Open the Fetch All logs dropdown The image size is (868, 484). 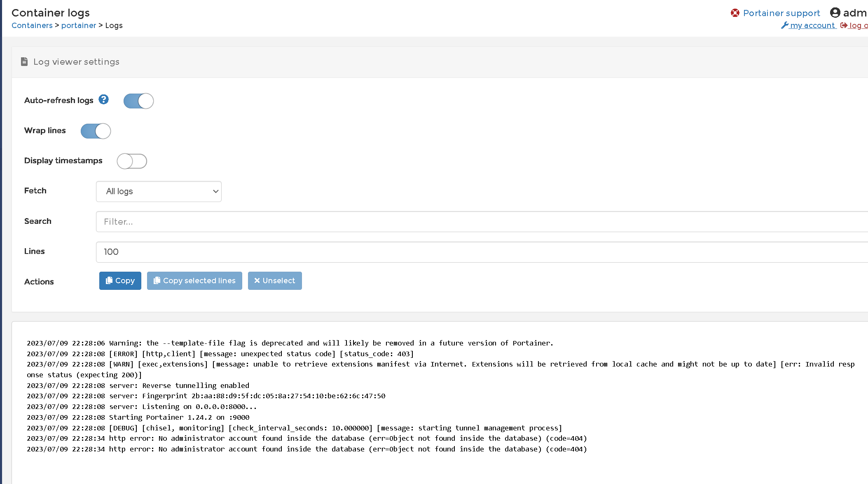[x=159, y=191]
